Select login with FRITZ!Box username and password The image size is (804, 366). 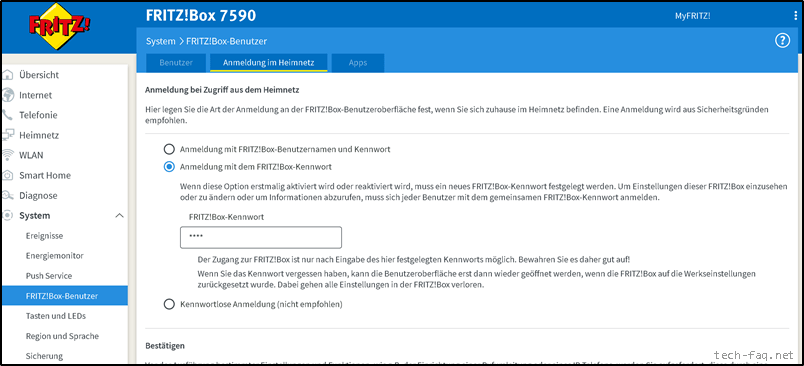[169, 150]
